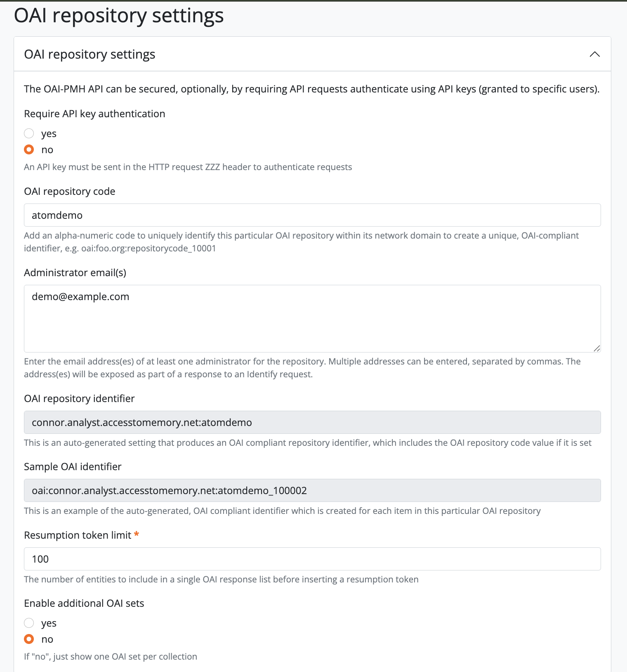This screenshot has height=672, width=627.
Task: Select yes for Enable additional OAI sets
Action: (29, 623)
